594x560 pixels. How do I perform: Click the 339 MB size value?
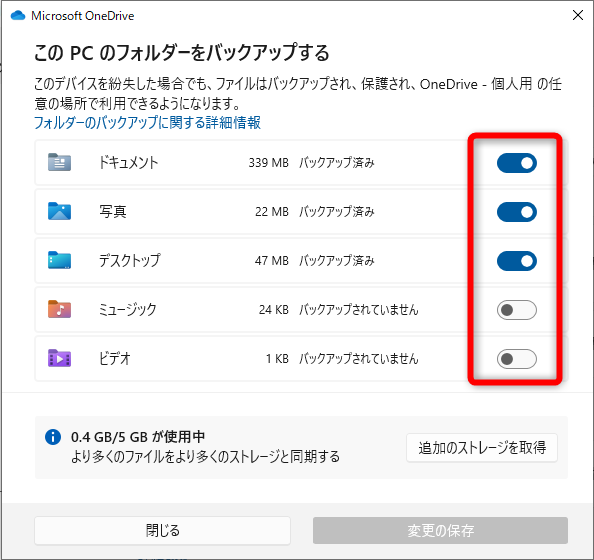click(268, 163)
